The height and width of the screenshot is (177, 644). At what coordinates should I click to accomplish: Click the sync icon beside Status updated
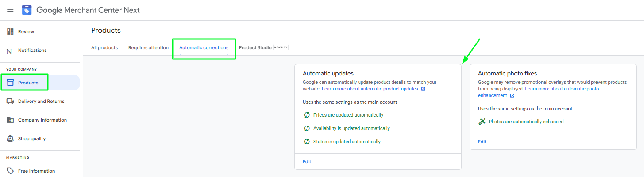pyautogui.click(x=307, y=142)
